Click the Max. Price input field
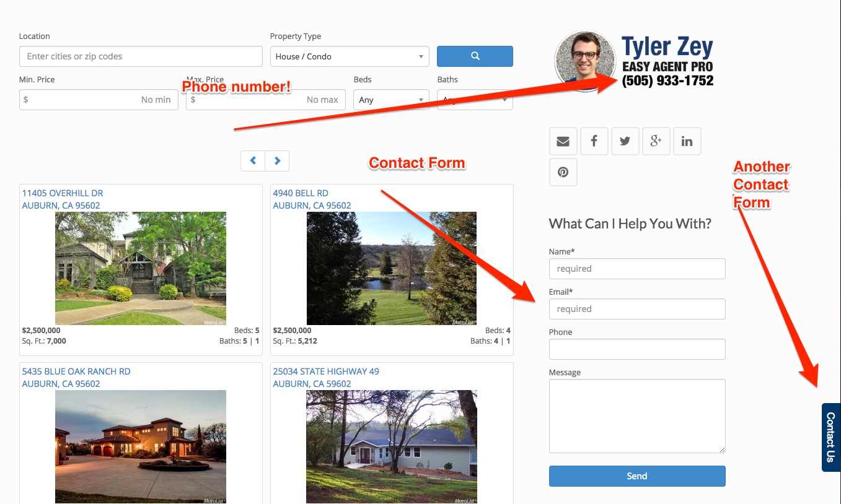Screen dimensions: 841x504 [x=266, y=100]
